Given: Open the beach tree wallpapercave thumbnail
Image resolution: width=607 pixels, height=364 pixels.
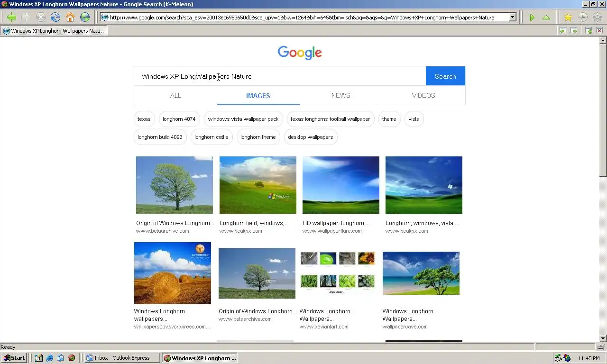Looking at the screenshot, I should click(421, 273).
